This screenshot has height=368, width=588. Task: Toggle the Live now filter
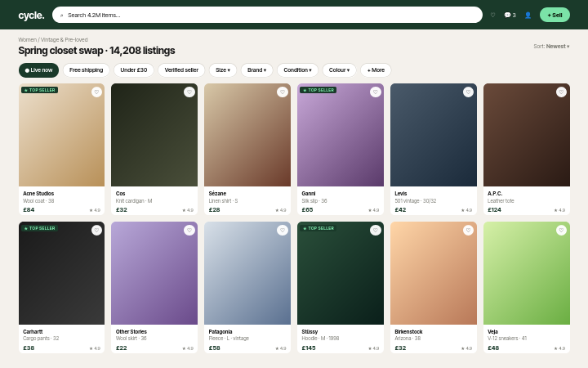tap(38, 70)
